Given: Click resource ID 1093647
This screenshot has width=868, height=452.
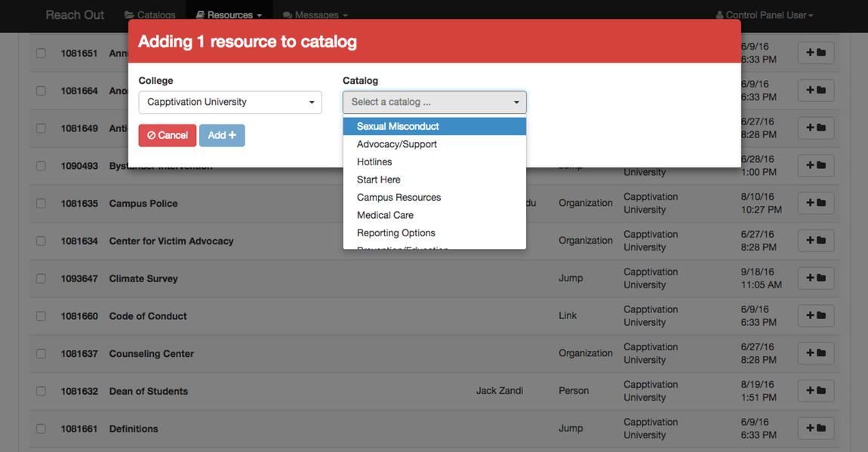Looking at the screenshot, I should (79, 279).
